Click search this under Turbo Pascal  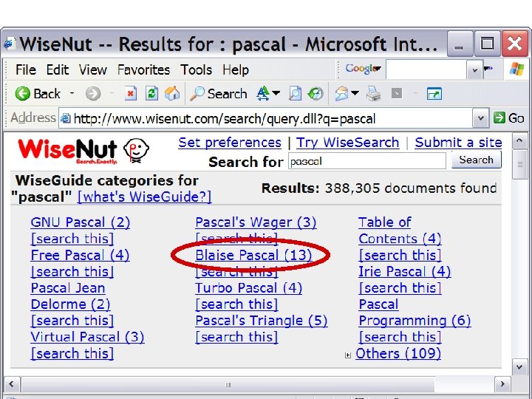tap(236, 304)
